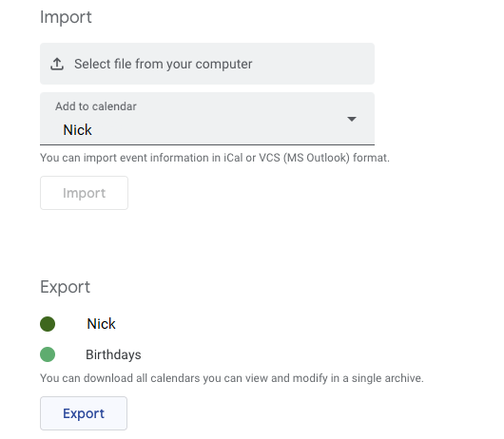The height and width of the screenshot is (439, 504).
Task: Click empty space right of Select file text
Action: point(312,64)
